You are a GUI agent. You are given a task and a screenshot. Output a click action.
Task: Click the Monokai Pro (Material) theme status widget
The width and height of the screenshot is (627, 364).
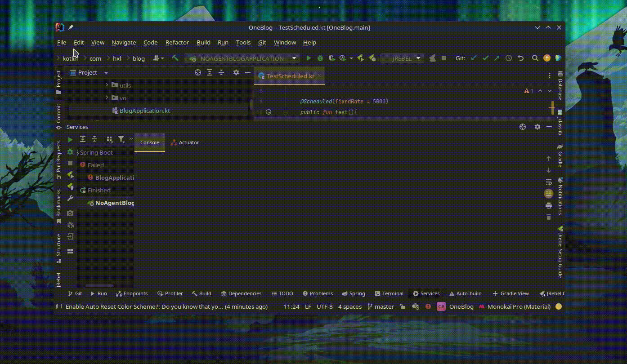point(515,306)
